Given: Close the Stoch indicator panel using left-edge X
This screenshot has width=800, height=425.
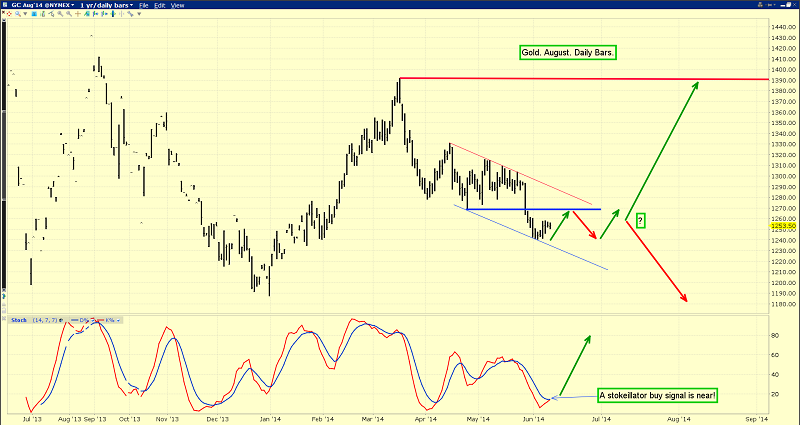Looking at the screenshot, I should point(3,319).
